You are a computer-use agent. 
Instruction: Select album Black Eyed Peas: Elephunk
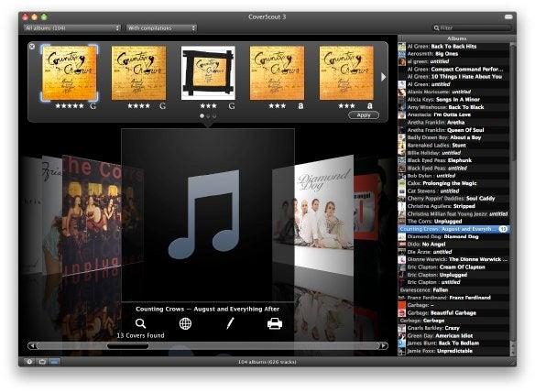[453, 160]
